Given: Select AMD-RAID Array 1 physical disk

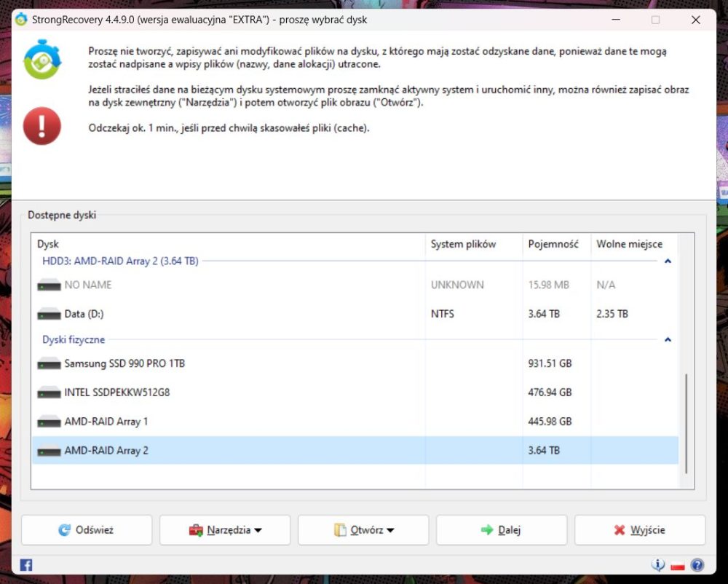Looking at the screenshot, I should 355,422.
